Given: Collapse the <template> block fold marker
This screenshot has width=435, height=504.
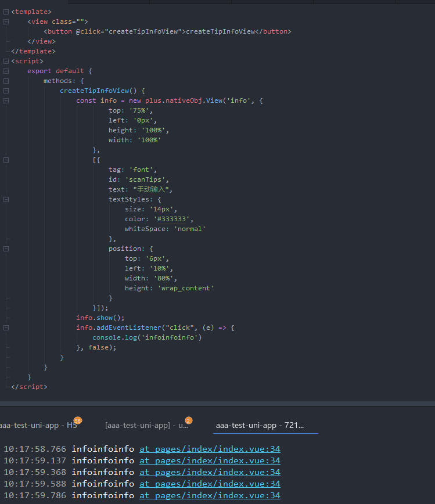Looking at the screenshot, I should [x=6, y=12].
